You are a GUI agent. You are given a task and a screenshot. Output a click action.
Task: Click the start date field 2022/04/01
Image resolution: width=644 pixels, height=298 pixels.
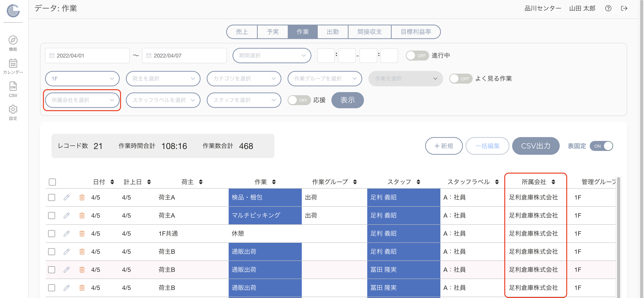click(87, 55)
